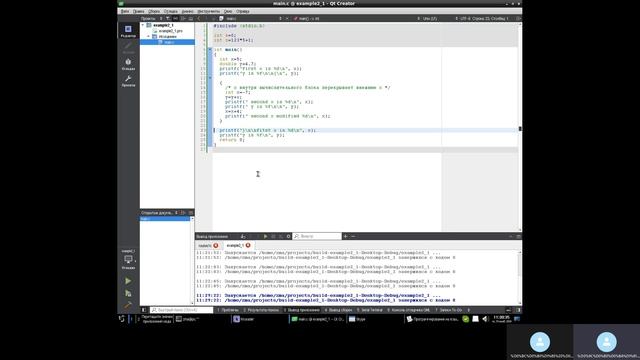Toggle the Issues output pane
The width and height of the screenshot is (640, 360).
pos(229,310)
